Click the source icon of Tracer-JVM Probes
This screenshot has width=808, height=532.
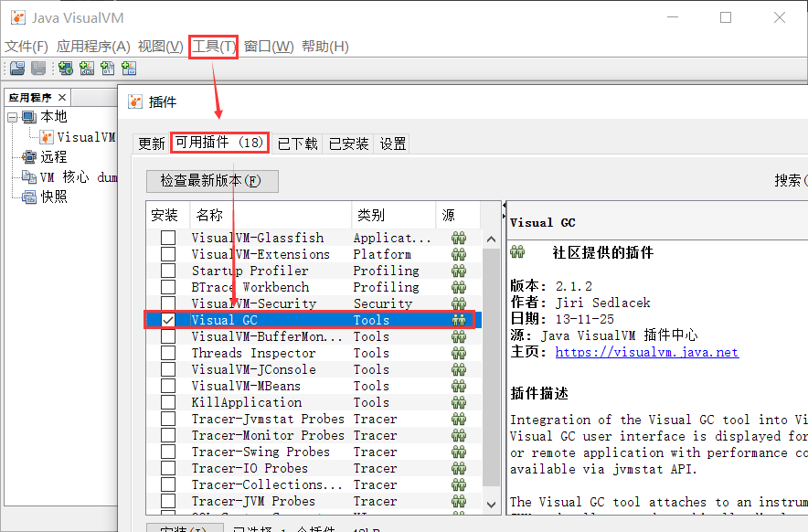coord(459,501)
